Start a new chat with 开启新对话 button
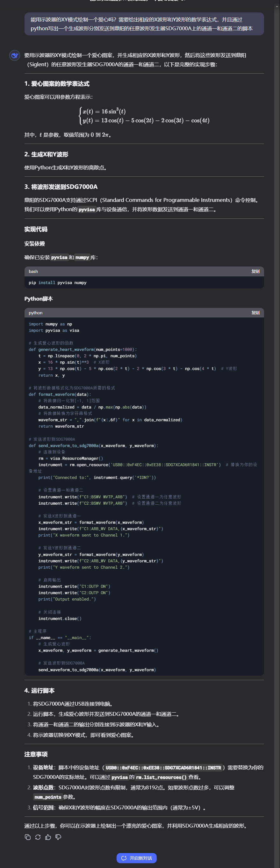Screen dimensions: 280x868 (136, 858)
